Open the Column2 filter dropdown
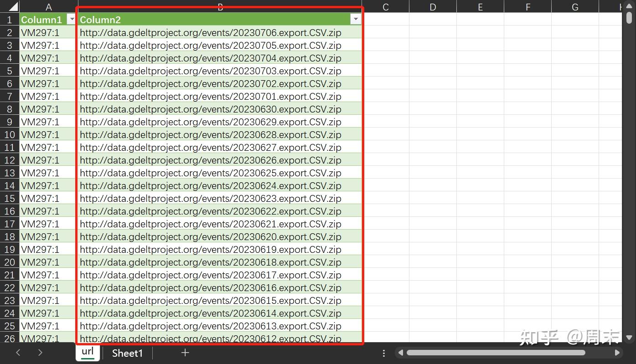This screenshot has height=364, width=636. coord(356,19)
